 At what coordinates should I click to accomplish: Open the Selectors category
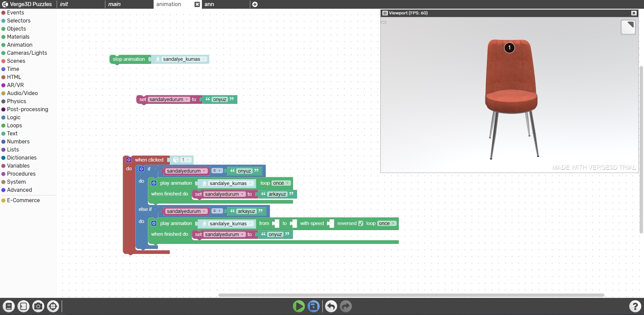click(x=19, y=20)
